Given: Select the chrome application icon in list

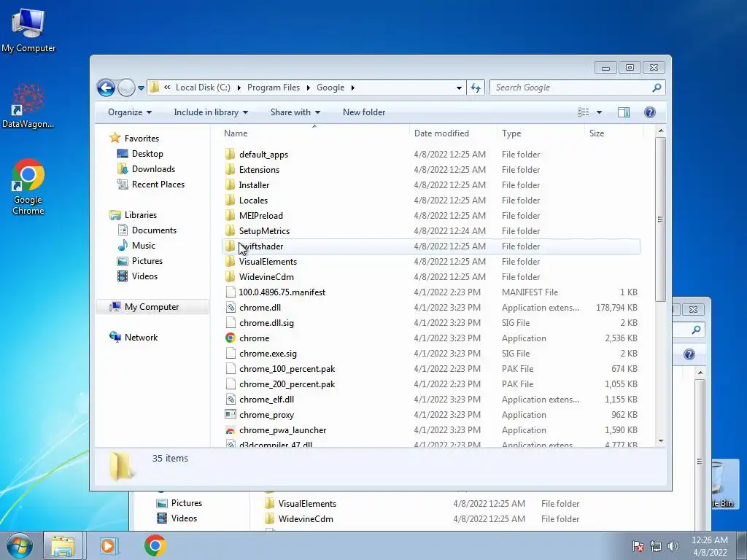Looking at the screenshot, I should click(x=230, y=338).
